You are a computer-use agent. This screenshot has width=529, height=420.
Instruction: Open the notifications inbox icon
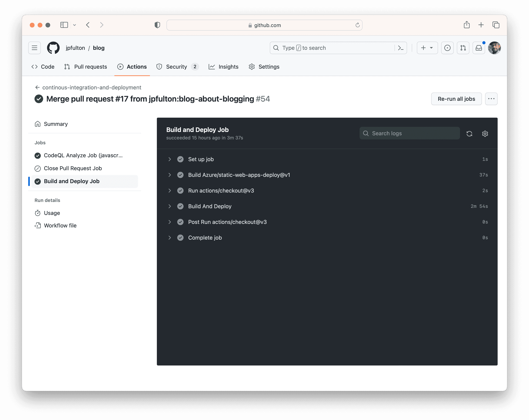[478, 48]
